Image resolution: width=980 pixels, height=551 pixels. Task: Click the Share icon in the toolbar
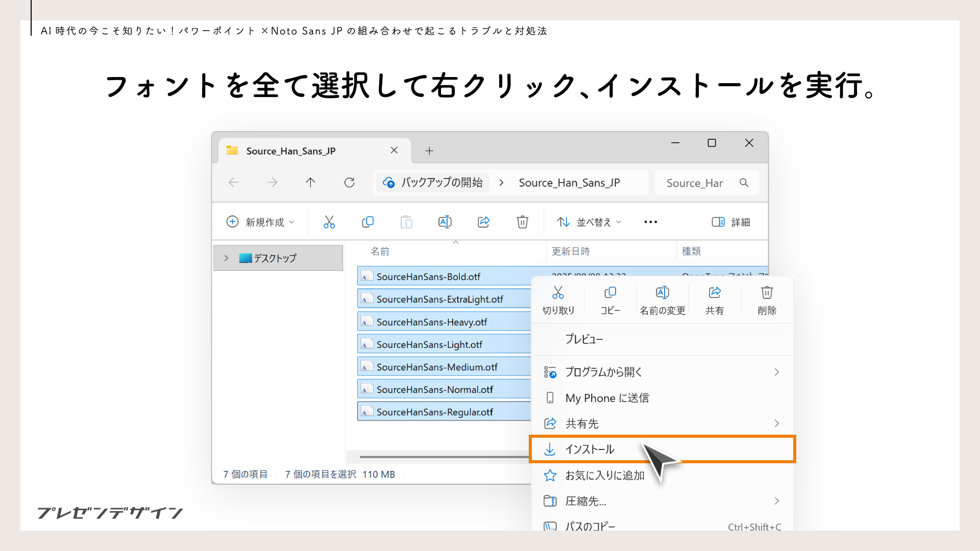483,221
